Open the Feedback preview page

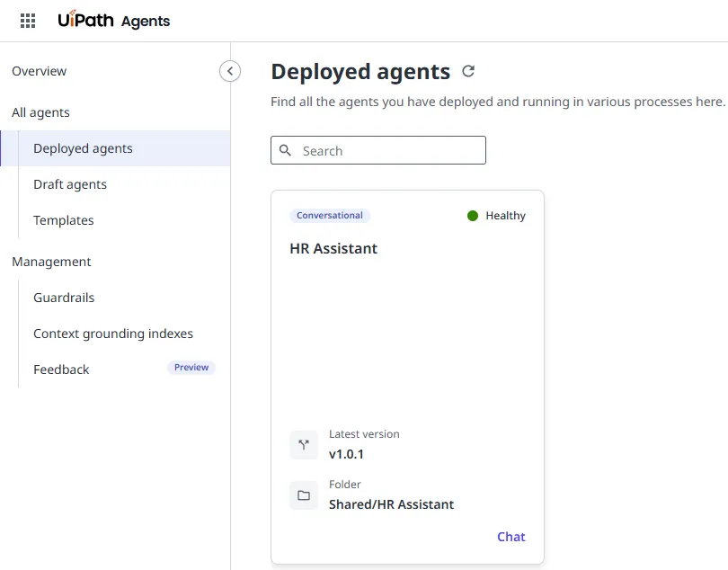60,370
